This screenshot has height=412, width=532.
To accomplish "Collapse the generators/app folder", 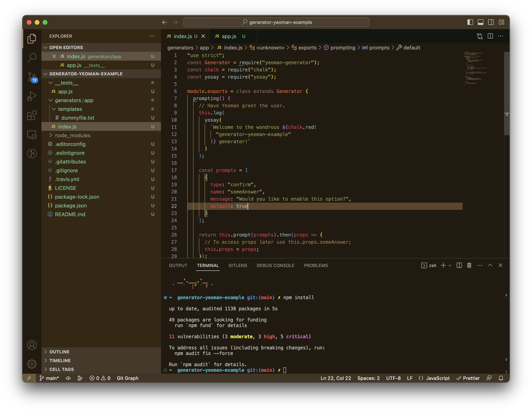I will [101, 100].
